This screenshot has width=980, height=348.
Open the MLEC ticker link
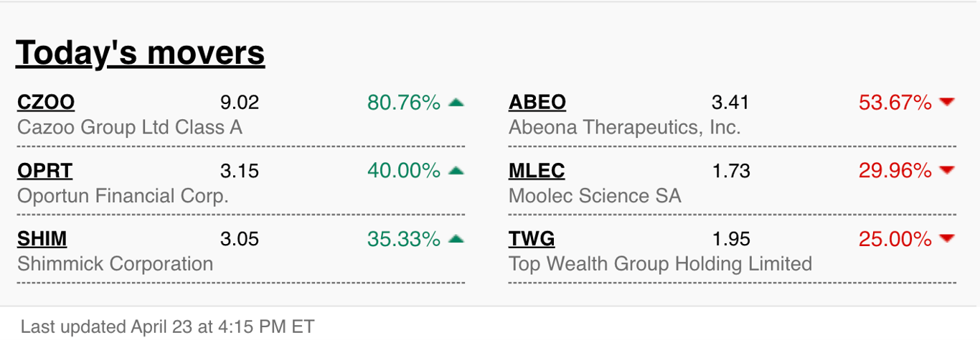pos(537,171)
